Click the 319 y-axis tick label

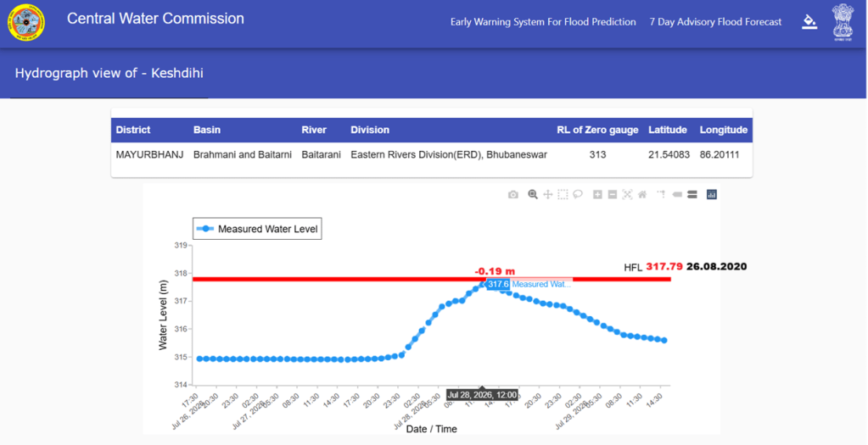181,246
